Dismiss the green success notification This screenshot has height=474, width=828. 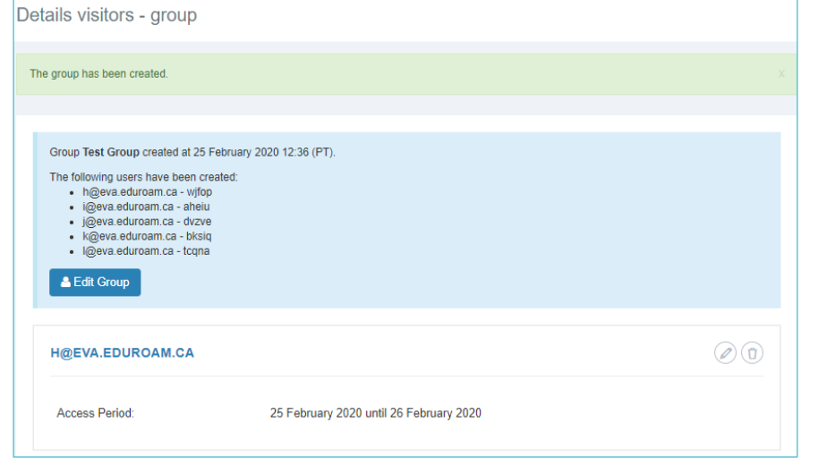781,74
